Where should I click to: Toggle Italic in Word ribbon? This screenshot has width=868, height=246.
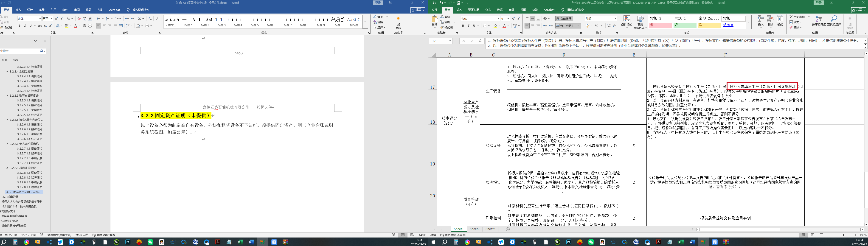tap(25, 26)
